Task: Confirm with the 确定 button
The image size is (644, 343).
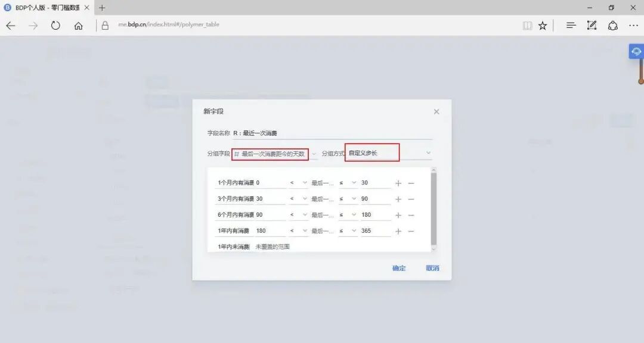Action: 398,268
